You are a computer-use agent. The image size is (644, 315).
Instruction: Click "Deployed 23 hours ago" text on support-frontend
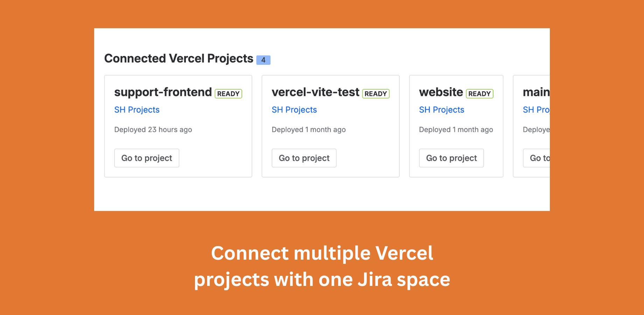[x=153, y=129]
